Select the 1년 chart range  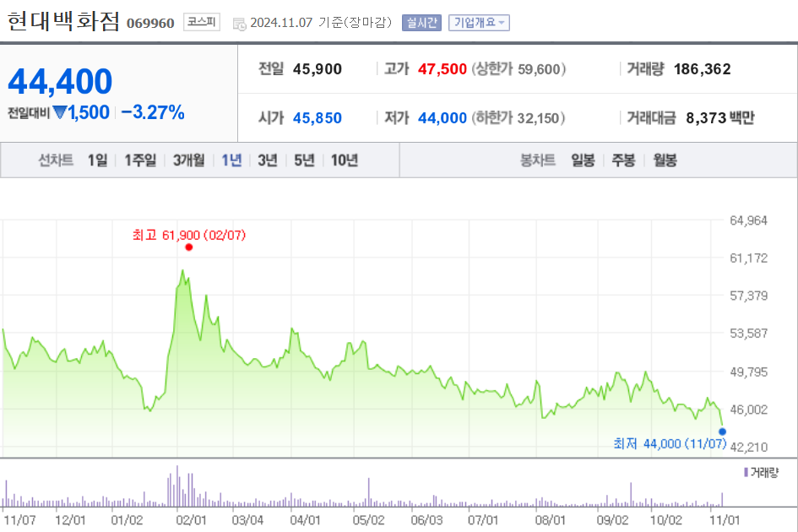[231, 160]
